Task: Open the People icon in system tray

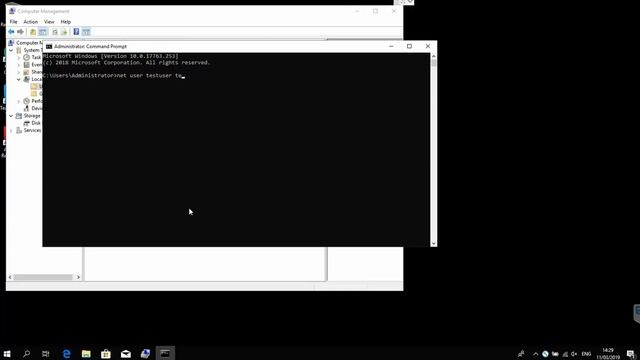Action: [521, 354]
